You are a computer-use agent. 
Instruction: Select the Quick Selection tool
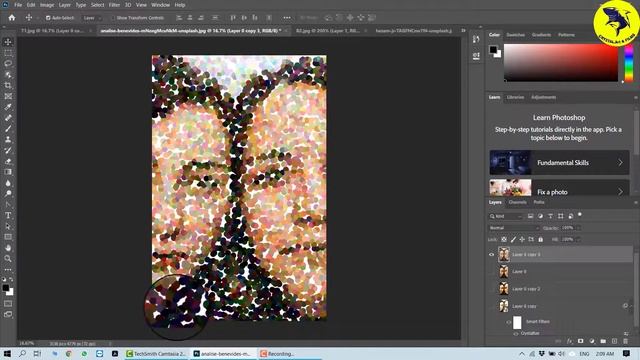click(8, 75)
